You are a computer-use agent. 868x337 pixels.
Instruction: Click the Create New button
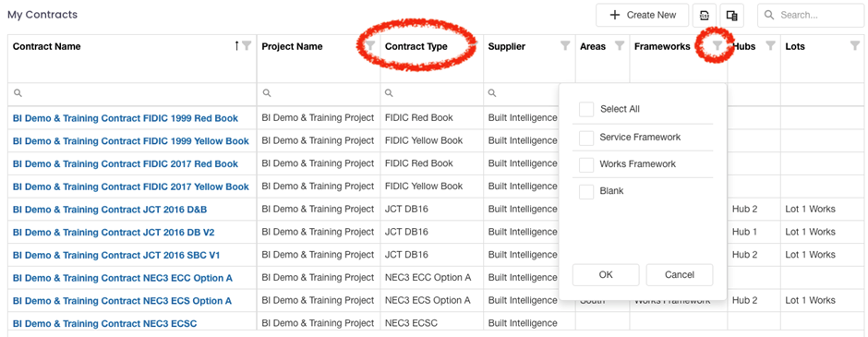point(642,16)
